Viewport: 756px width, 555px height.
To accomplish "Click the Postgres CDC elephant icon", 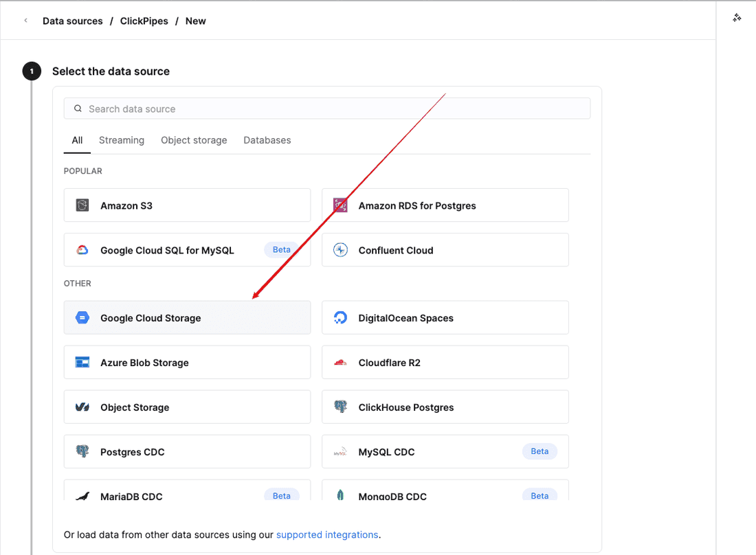I will point(82,451).
